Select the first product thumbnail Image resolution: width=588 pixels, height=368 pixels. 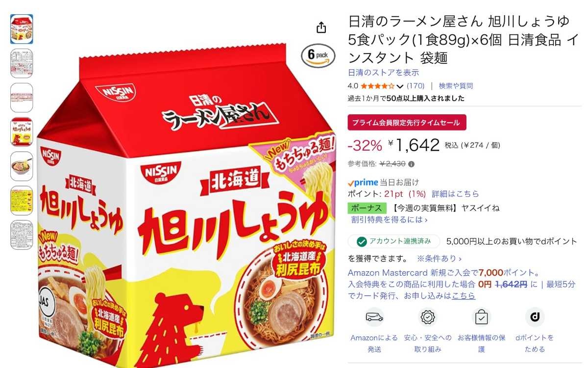pos(22,29)
